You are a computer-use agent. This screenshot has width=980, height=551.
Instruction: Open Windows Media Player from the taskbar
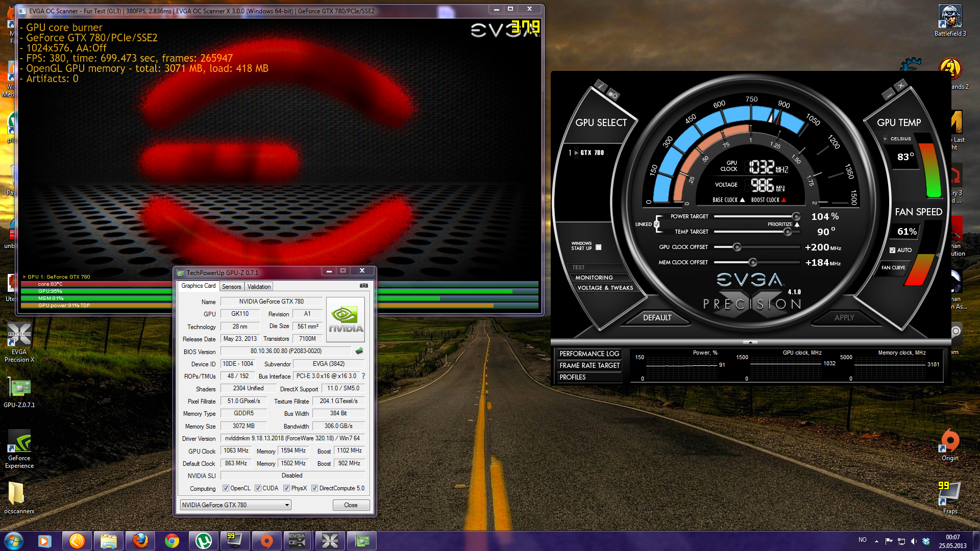[45, 541]
